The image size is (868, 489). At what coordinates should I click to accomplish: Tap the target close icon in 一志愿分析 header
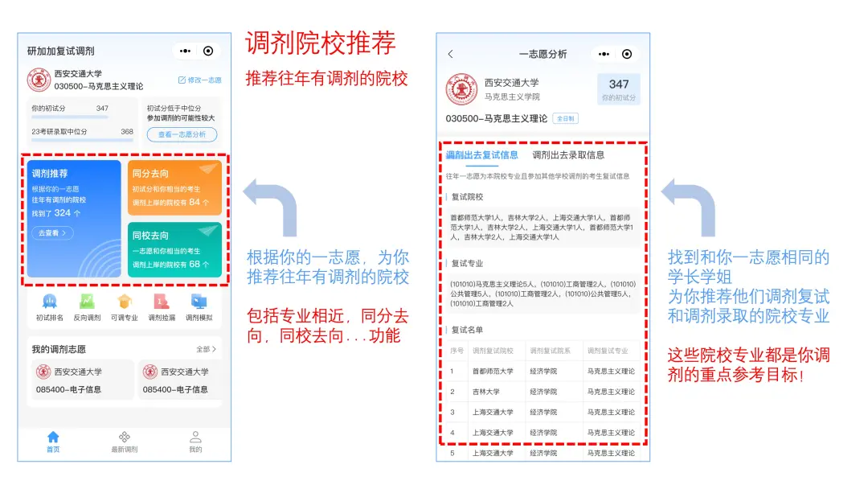coord(627,54)
